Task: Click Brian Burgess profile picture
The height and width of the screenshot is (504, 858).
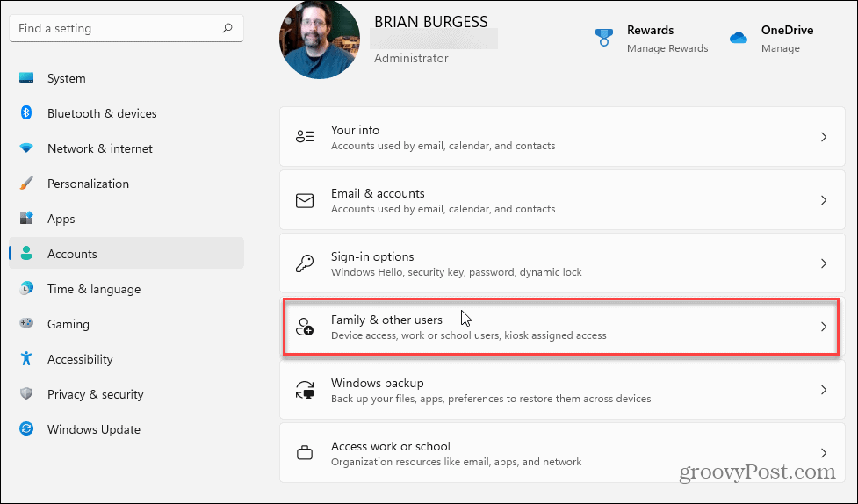Action: [320, 40]
